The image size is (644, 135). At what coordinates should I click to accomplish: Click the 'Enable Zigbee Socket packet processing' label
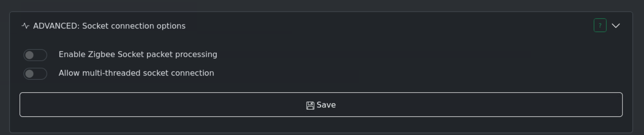(138, 54)
